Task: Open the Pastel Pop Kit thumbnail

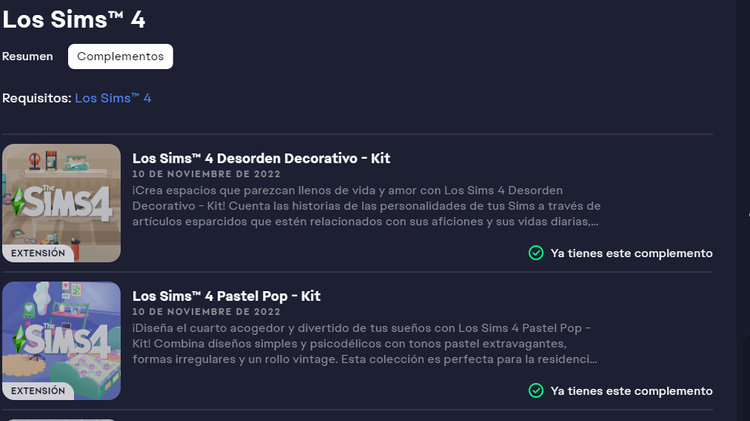Action: [x=61, y=341]
